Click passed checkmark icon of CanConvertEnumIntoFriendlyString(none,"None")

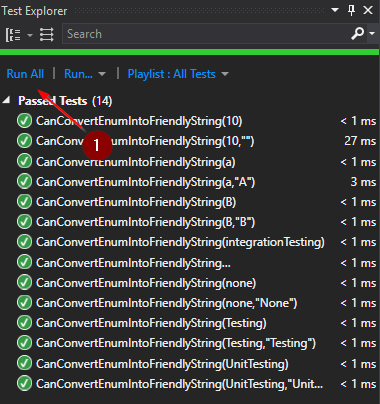tap(24, 303)
